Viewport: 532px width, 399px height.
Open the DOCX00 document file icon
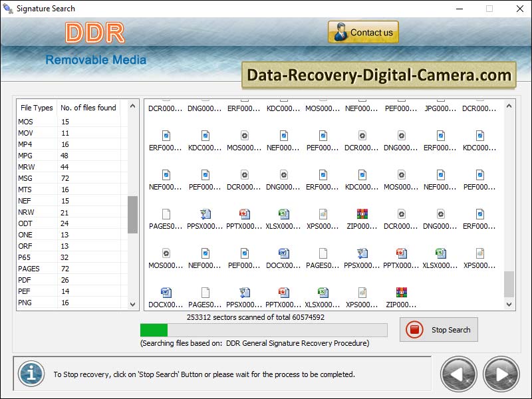[x=285, y=254]
